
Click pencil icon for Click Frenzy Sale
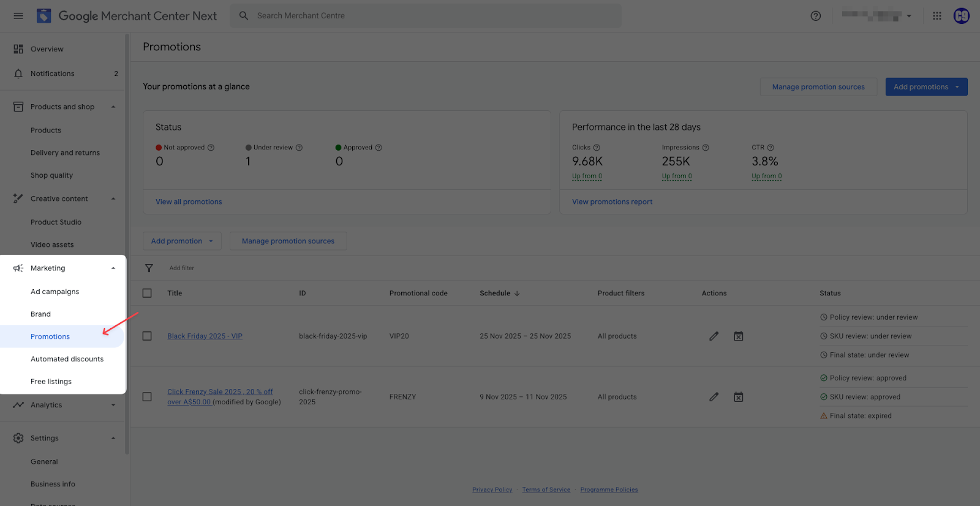tap(714, 397)
